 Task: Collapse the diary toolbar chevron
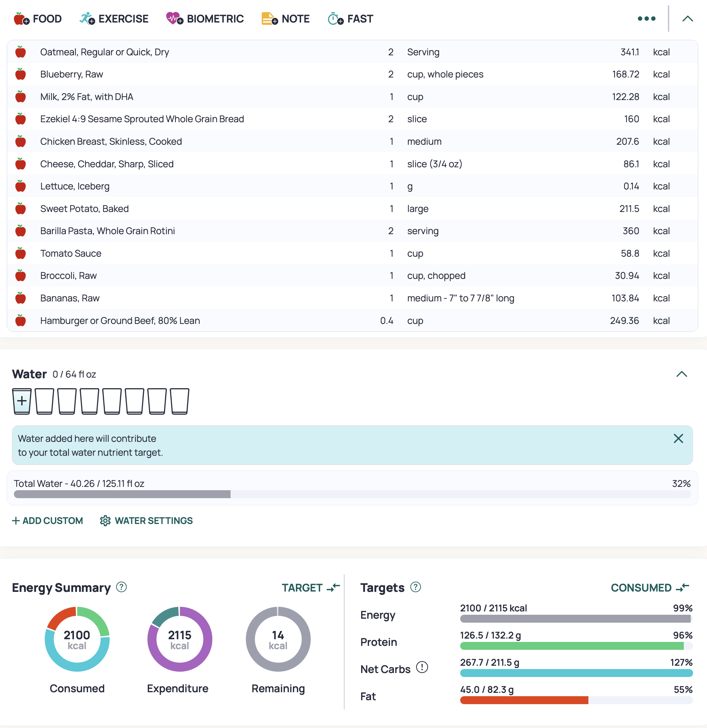pyautogui.click(x=688, y=19)
